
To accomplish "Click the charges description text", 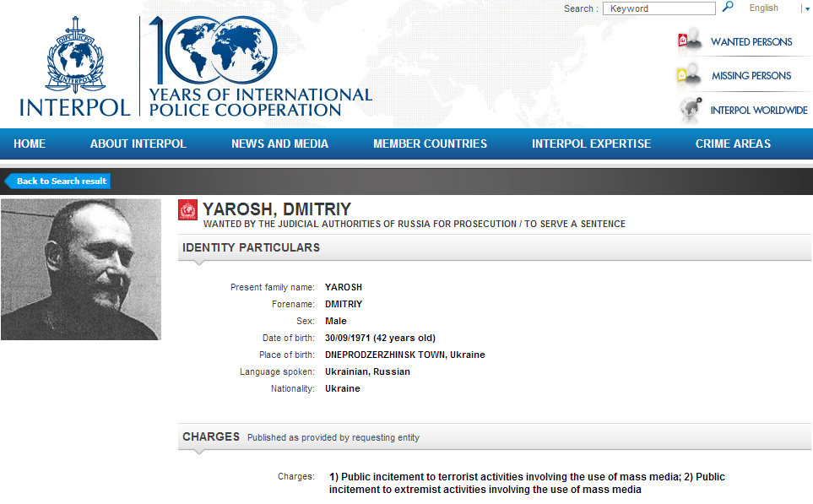I will click(x=527, y=483).
